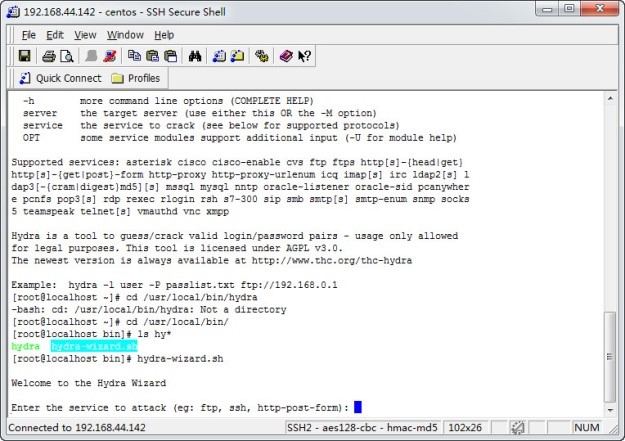
Task: Open New File Transfer Window icon
Action: (x=238, y=56)
